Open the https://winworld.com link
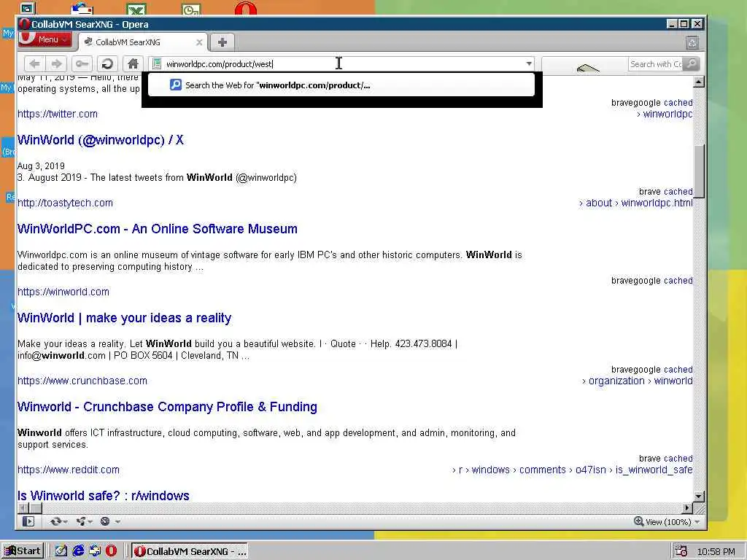Viewport: 747px width, 560px height. tap(63, 292)
